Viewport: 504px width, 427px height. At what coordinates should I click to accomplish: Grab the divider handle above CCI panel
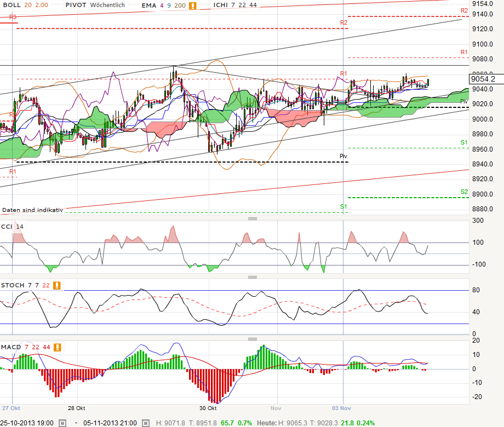253,218
